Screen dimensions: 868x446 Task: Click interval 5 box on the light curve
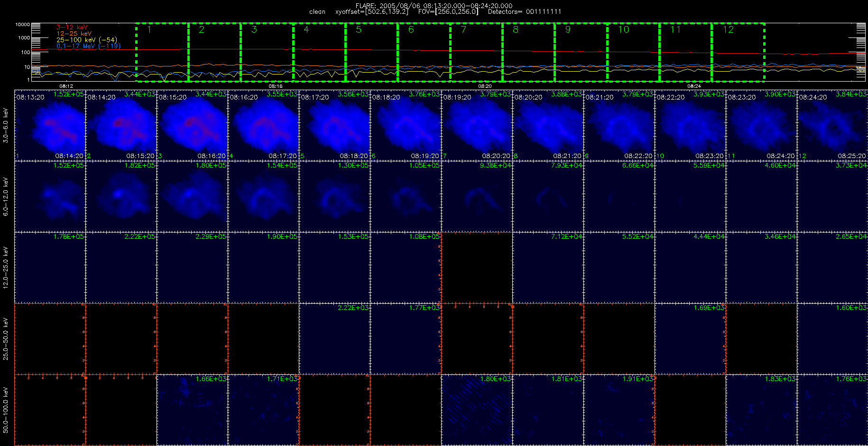point(372,52)
